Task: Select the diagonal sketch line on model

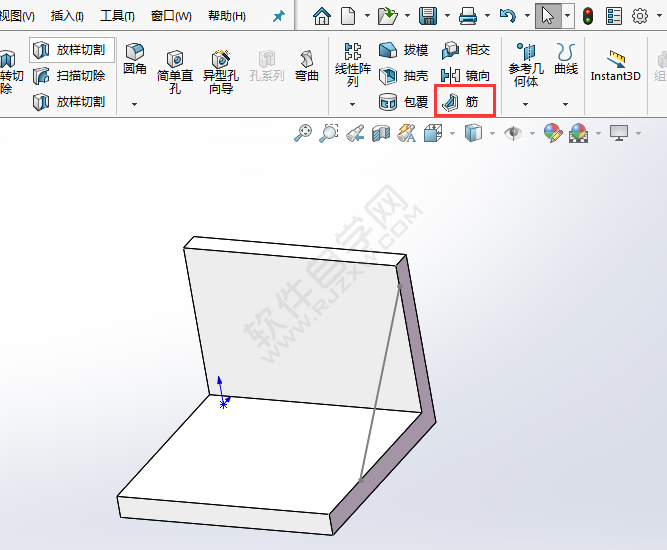Action: click(380, 383)
